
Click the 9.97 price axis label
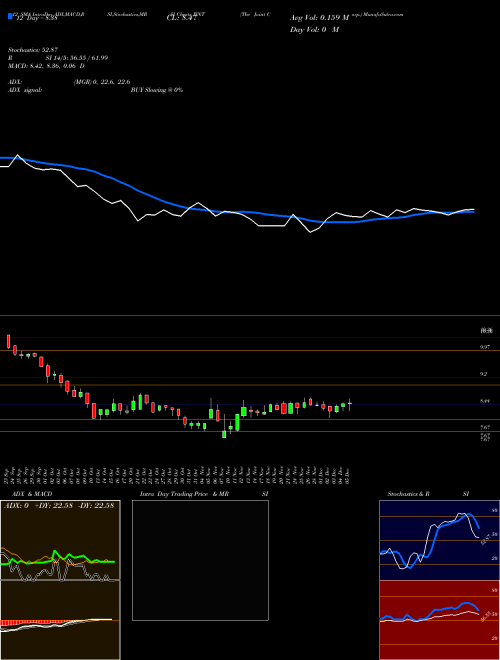click(x=485, y=347)
